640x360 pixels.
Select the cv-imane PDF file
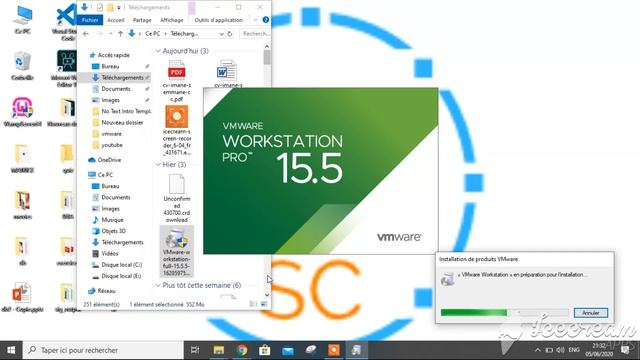point(176,81)
